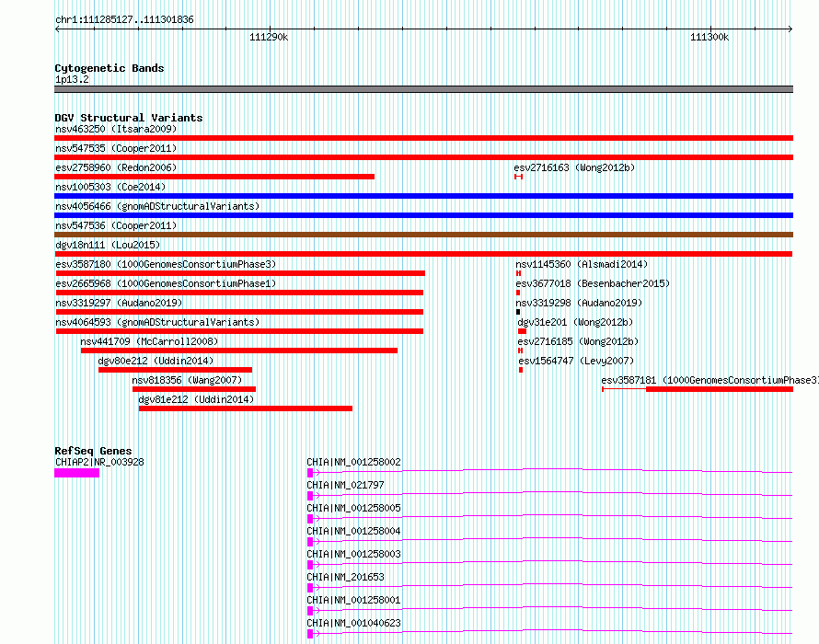Open variant nsv1145360 (Alsmadi2014)
819x644 pixels.
tap(582, 264)
